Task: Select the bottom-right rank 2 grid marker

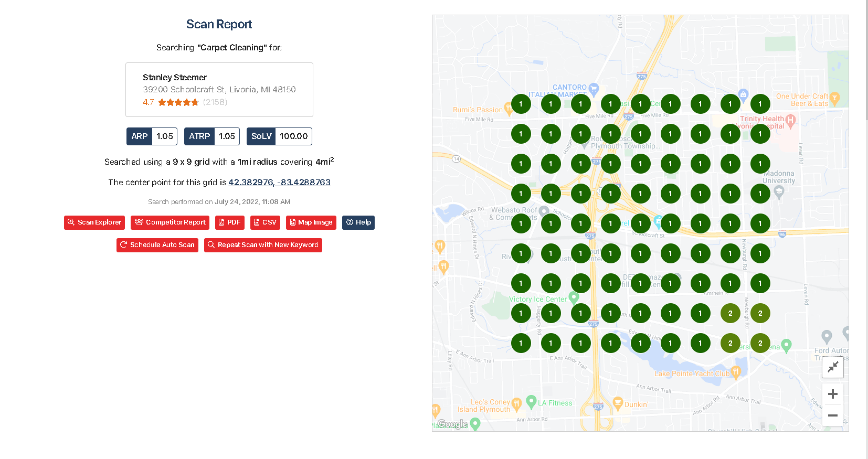Action: (760, 343)
